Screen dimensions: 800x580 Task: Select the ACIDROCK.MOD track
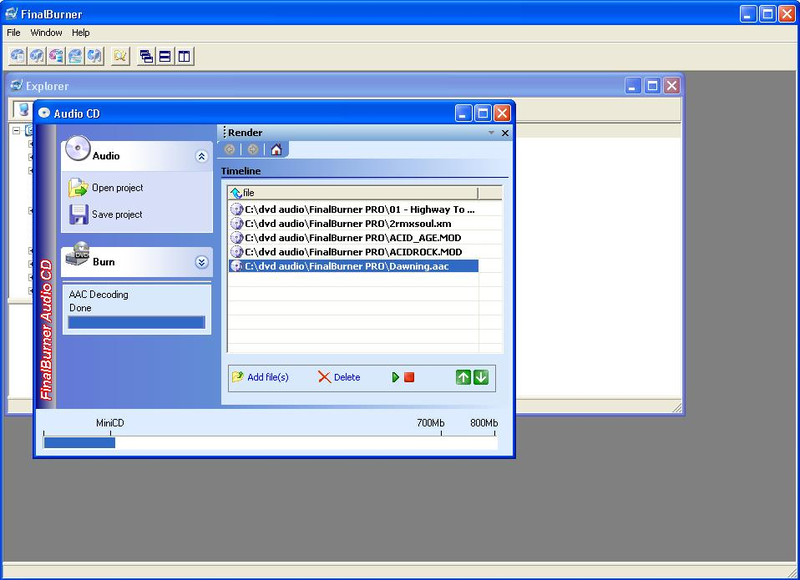point(354,252)
